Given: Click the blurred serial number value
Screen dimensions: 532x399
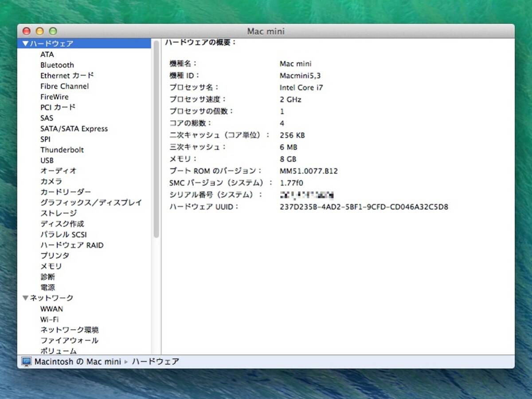Looking at the screenshot, I should (x=307, y=195).
